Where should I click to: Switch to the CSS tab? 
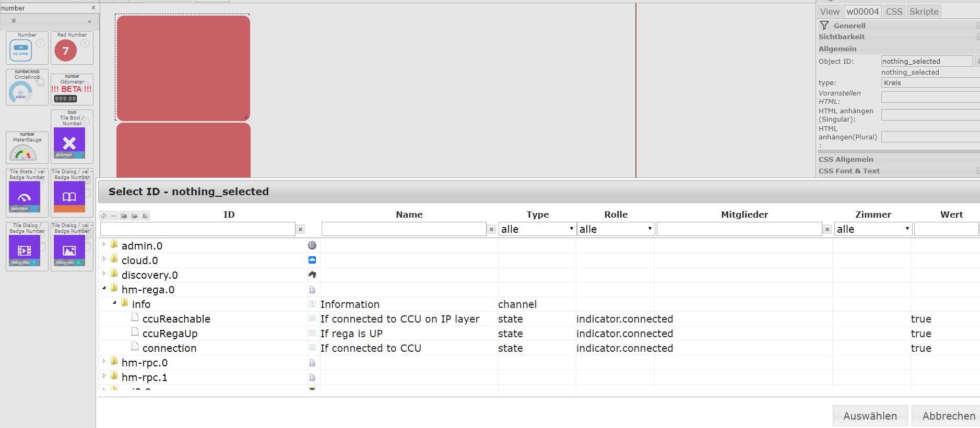894,11
